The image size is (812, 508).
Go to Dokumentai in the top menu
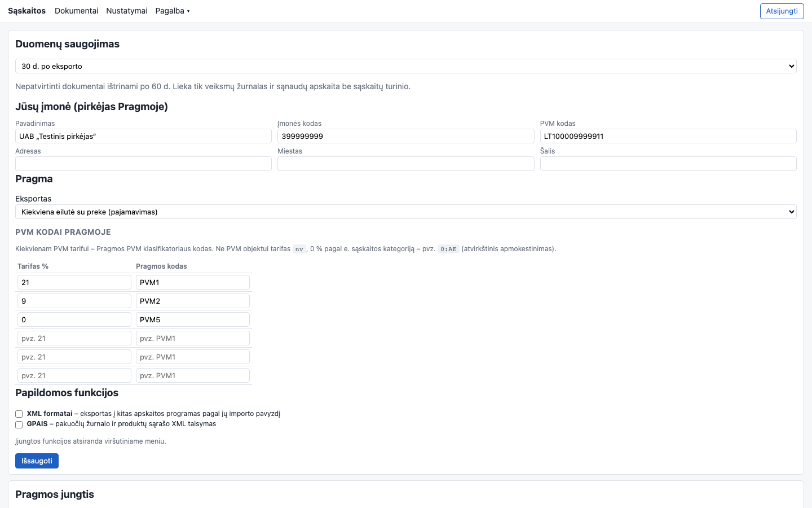click(76, 11)
